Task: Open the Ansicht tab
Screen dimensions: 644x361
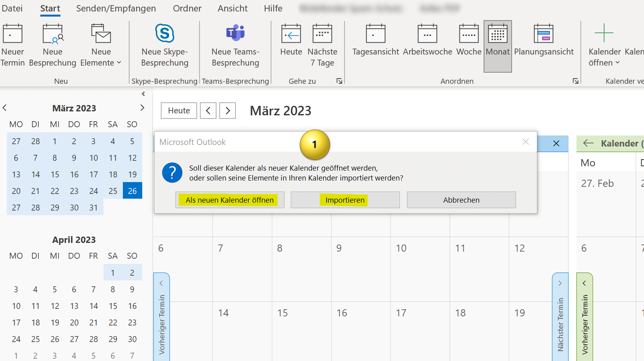Action: tap(233, 8)
